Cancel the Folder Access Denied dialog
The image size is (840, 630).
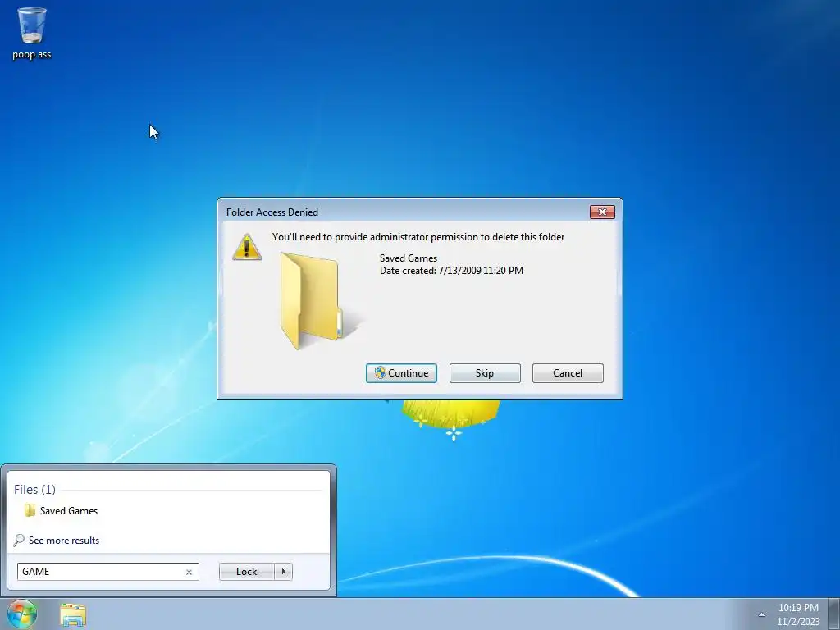coord(568,373)
